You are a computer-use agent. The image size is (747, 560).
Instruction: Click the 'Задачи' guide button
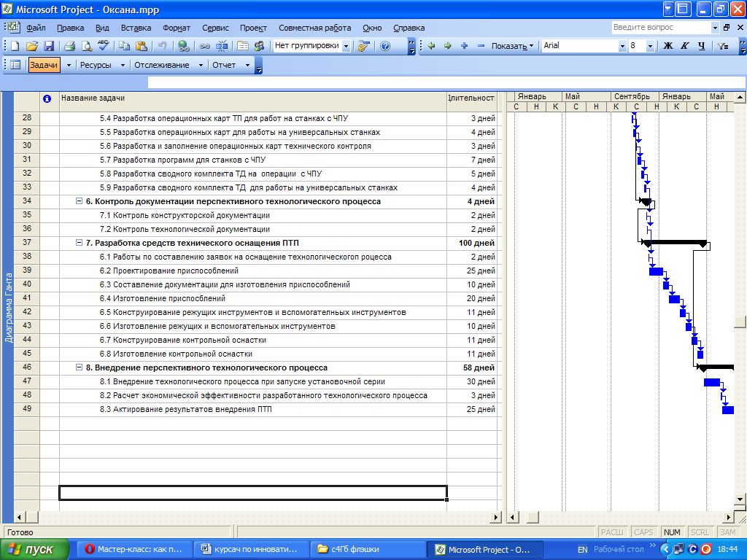pos(44,65)
